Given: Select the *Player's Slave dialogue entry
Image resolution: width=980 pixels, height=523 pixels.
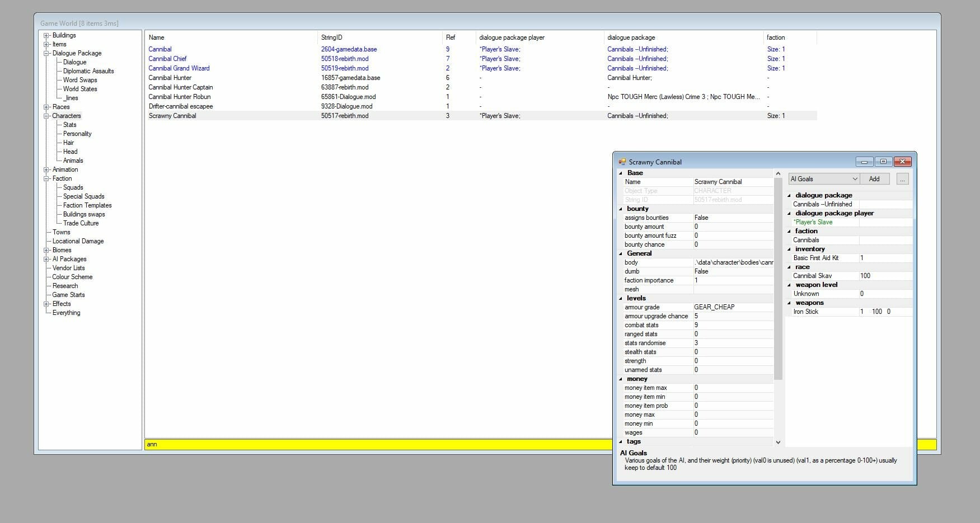Looking at the screenshot, I should tap(813, 222).
